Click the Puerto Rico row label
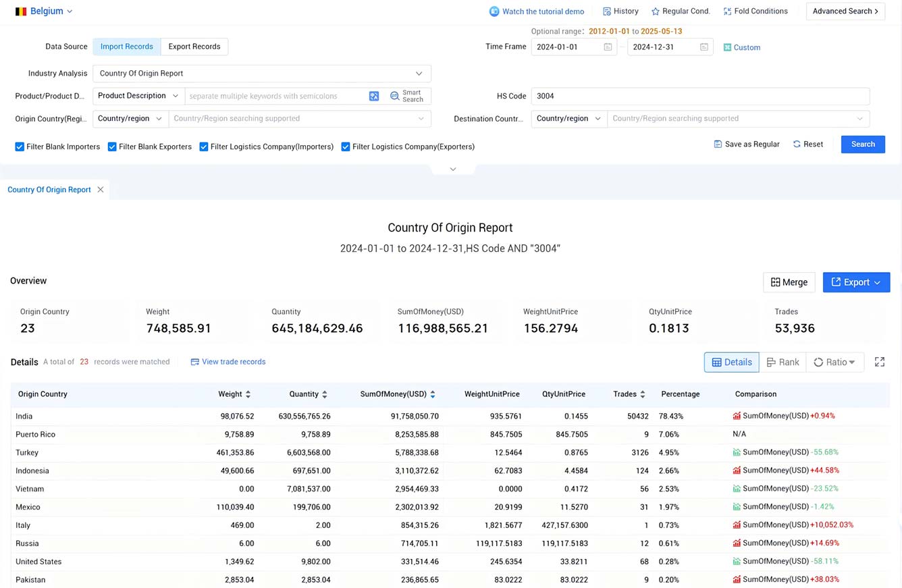902x588 pixels. (x=36, y=435)
